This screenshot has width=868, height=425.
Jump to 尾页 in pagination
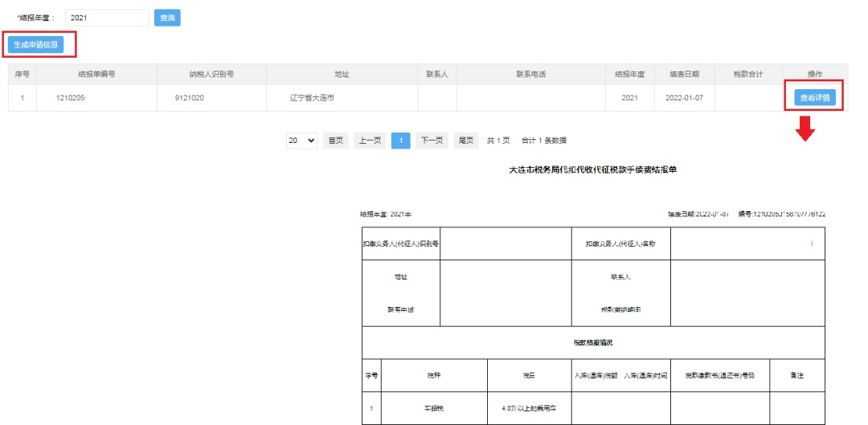coord(465,141)
